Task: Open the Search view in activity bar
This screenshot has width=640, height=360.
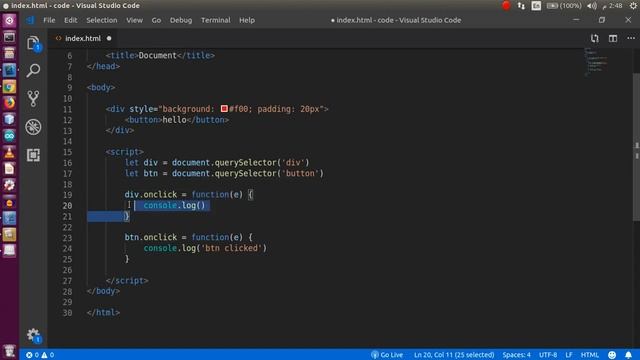Action: tap(33, 70)
